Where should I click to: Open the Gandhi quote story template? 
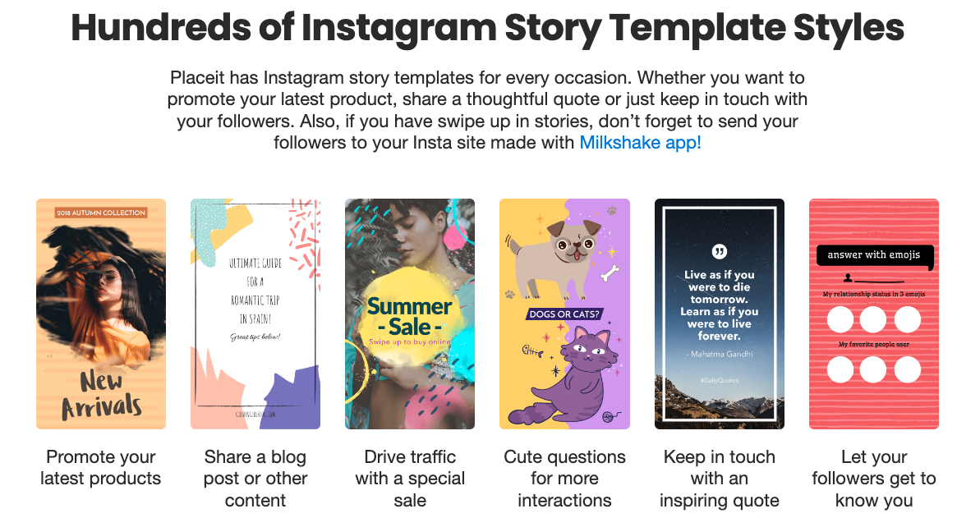(x=720, y=314)
